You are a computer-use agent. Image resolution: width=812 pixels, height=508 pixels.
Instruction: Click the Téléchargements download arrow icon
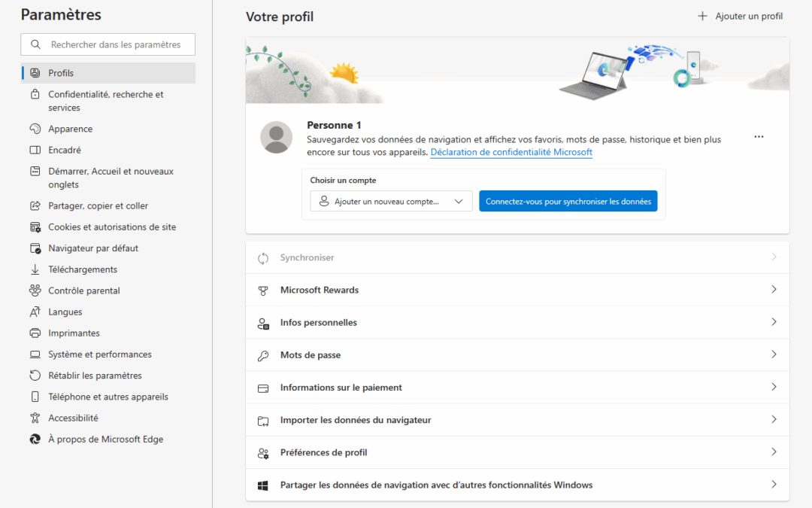click(x=35, y=269)
